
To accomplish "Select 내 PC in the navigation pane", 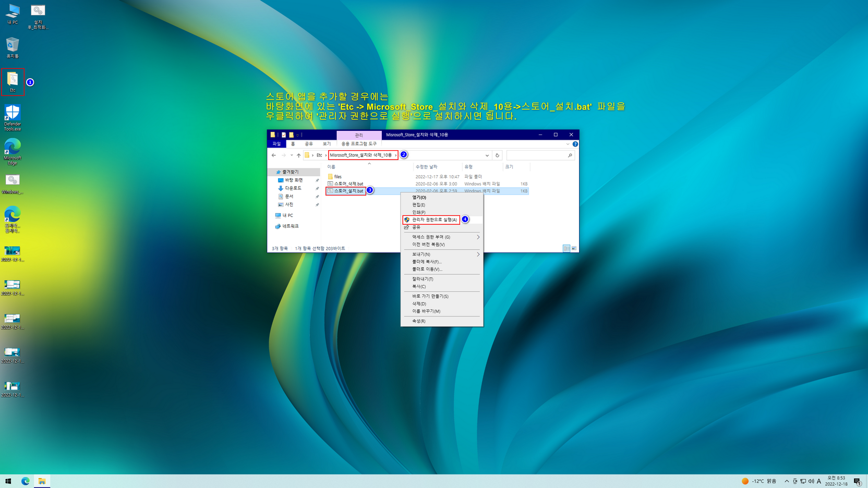I will pyautogui.click(x=287, y=215).
